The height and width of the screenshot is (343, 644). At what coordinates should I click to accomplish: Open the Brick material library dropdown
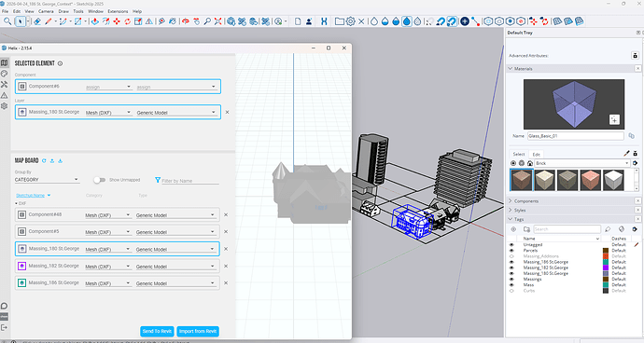point(582,163)
